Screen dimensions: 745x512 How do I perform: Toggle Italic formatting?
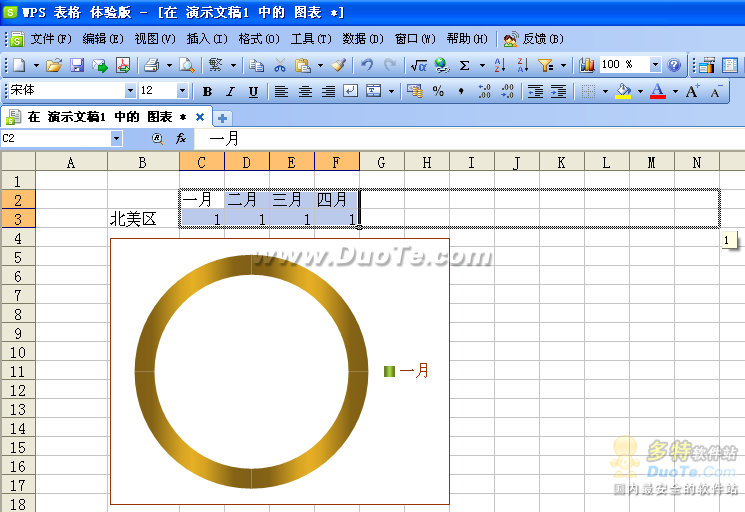pos(230,91)
